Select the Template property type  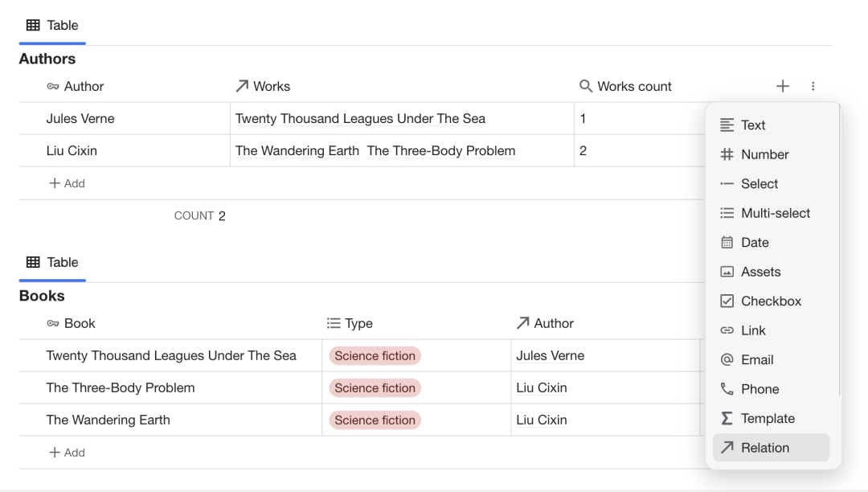pos(767,419)
